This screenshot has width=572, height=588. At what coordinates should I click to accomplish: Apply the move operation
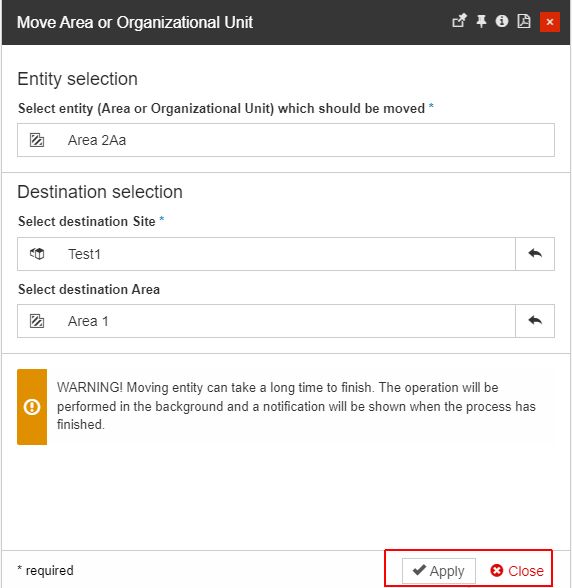point(438,571)
